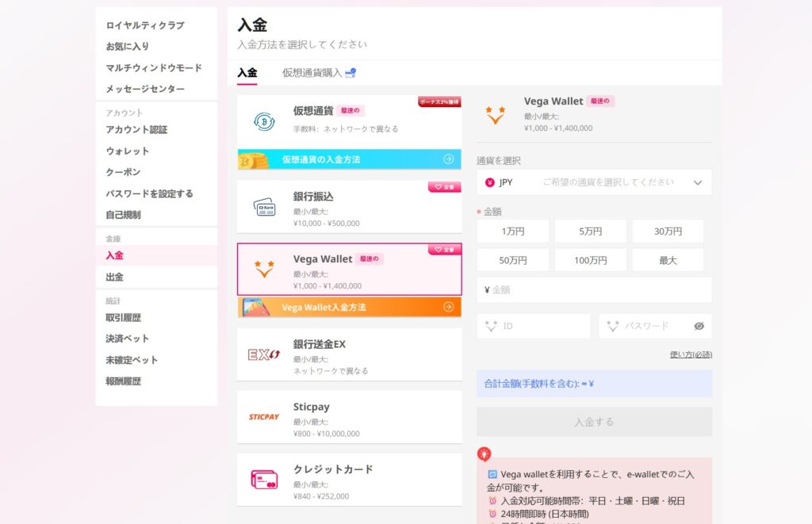The image size is (812, 524).
Task: Click the cryptocurrency bitcoin icon
Action: pyautogui.click(x=264, y=121)
